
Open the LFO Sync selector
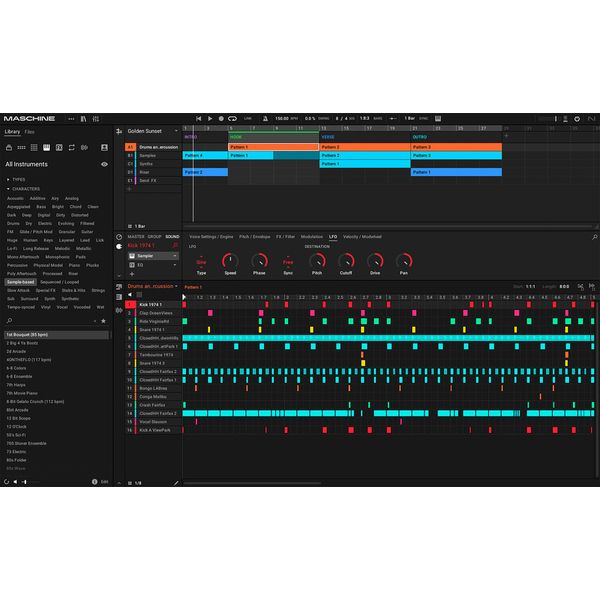[288, 262]
